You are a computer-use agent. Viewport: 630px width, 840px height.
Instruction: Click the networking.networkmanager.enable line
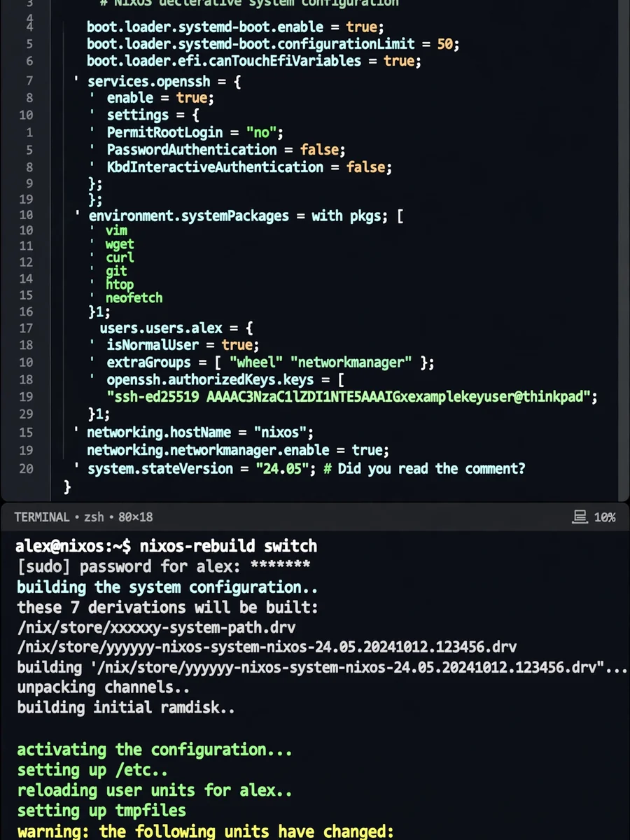237,450
